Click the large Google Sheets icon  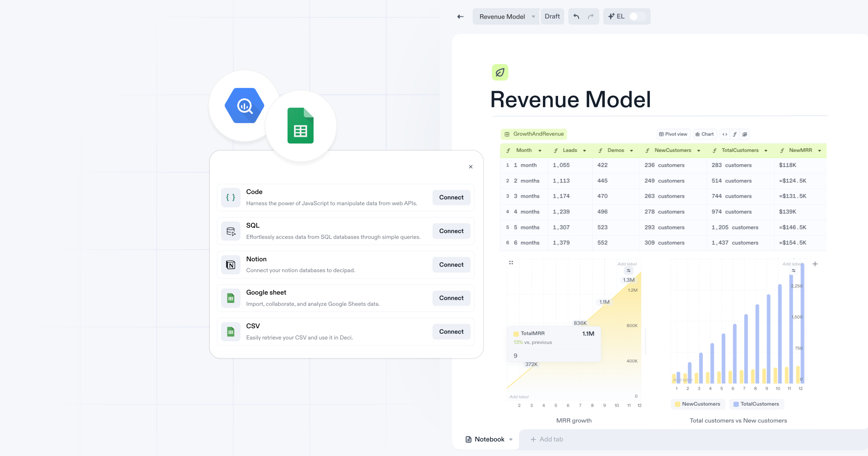point(301,126)
